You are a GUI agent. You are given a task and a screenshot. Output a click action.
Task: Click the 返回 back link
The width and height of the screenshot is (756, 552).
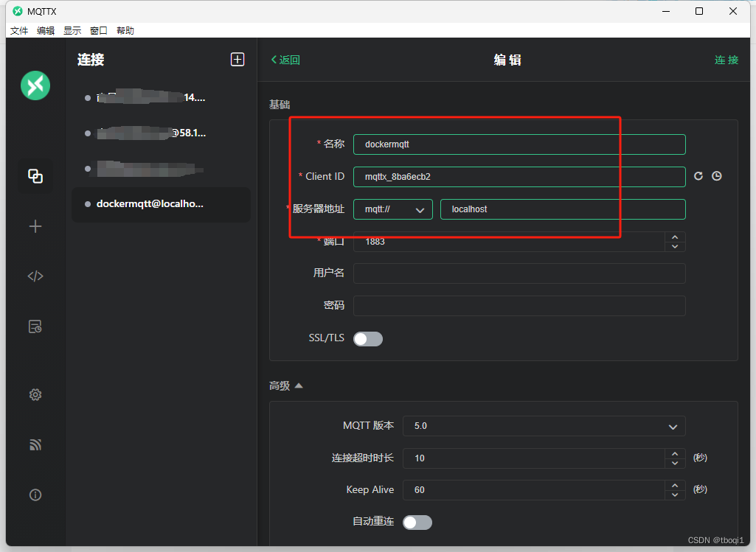pyautogui.click(x=285, y=60)
